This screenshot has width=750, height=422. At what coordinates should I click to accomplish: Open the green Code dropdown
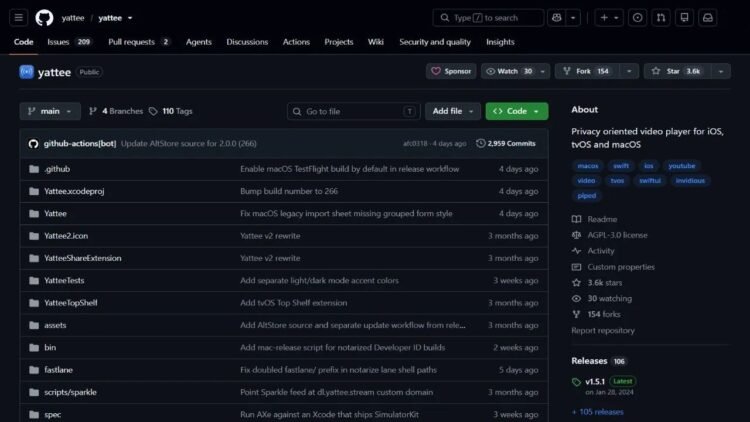[x=517, y=111]
